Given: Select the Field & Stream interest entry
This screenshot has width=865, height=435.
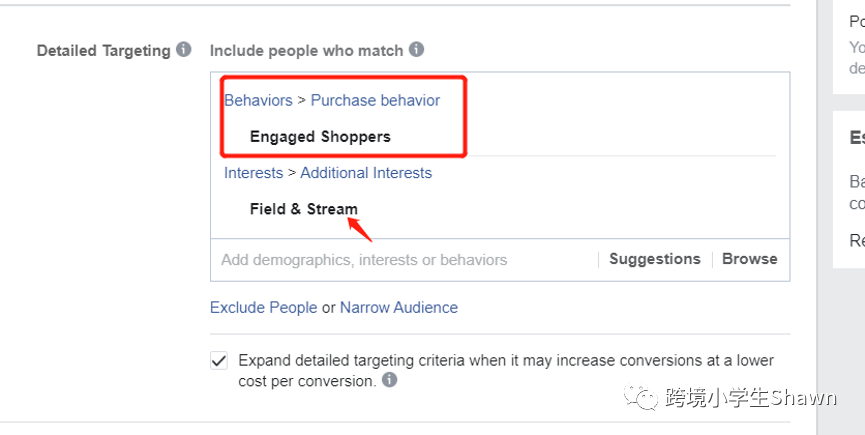Looking at the screenshot, I should pyautogui.click(x=303, y=209).
